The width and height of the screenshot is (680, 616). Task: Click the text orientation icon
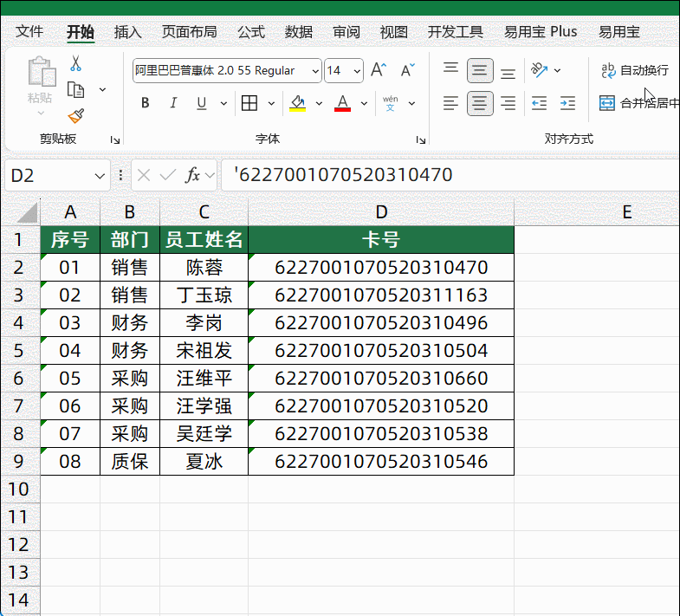tap(539, 70)
